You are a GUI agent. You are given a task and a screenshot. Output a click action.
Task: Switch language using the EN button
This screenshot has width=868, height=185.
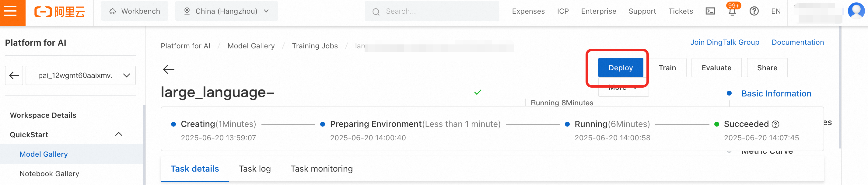point(776,12)
